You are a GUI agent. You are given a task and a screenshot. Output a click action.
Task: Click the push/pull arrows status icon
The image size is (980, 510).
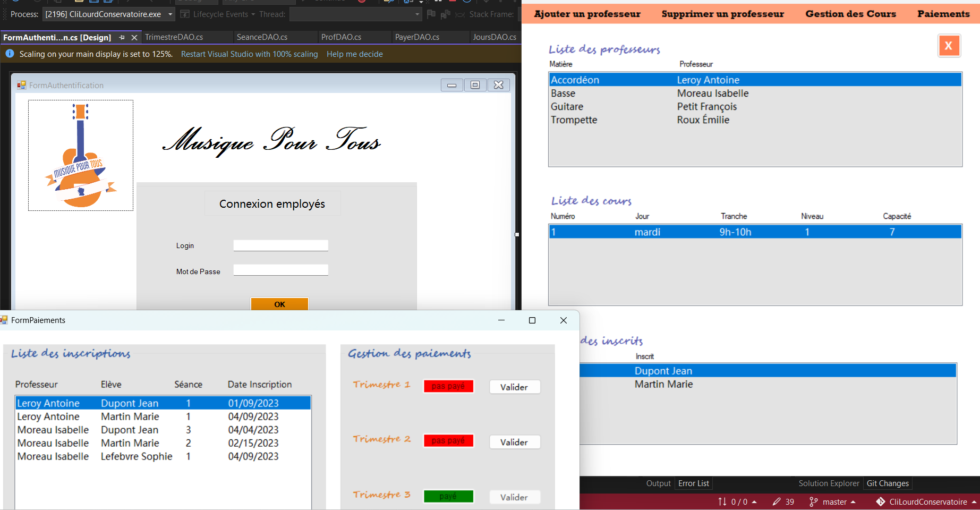pos(722,501)
